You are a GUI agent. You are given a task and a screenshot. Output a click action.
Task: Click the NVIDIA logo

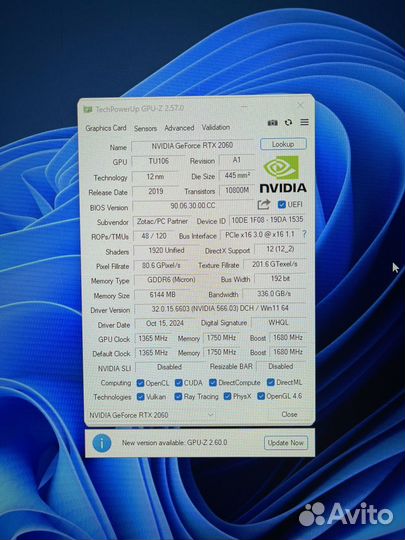click(282, 174)
